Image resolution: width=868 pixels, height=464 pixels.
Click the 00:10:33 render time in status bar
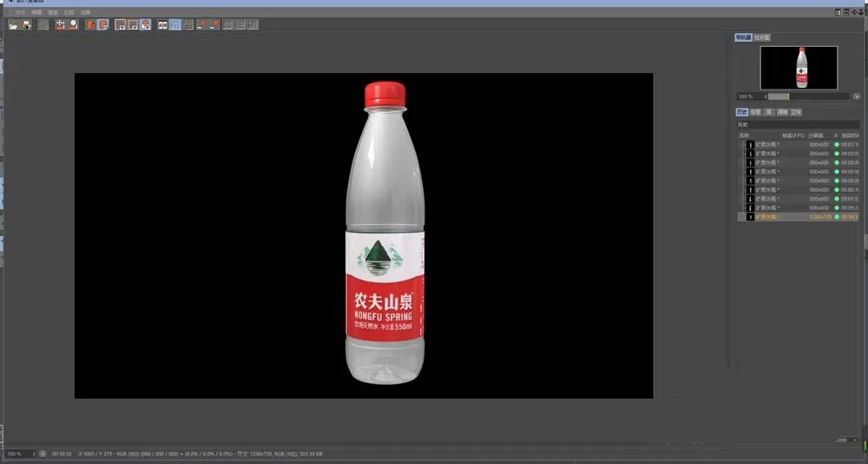[62, 454]
